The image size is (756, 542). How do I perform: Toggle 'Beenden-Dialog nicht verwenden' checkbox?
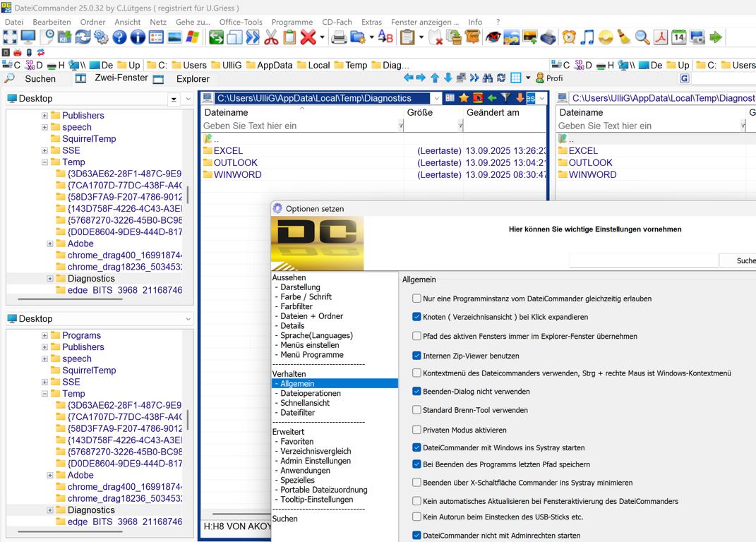click(x=416, y=391)
